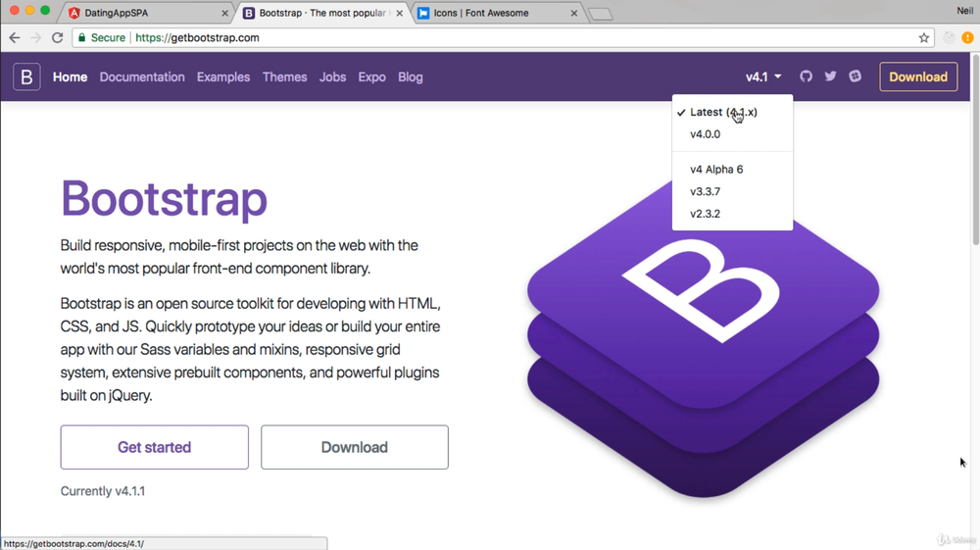The image size is (980, 550).
Task: Click hero Download button below text
Action: pyautogui.click(x=355, y=447)
